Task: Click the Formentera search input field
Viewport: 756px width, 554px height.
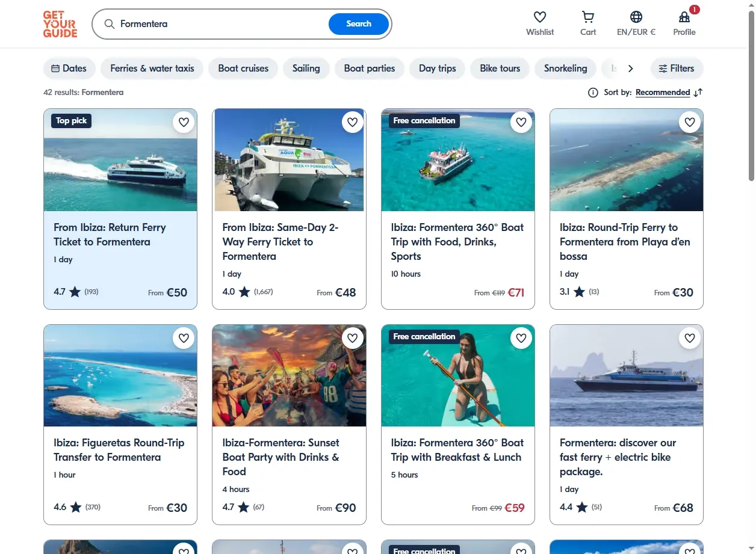Action: pos(222,24)
